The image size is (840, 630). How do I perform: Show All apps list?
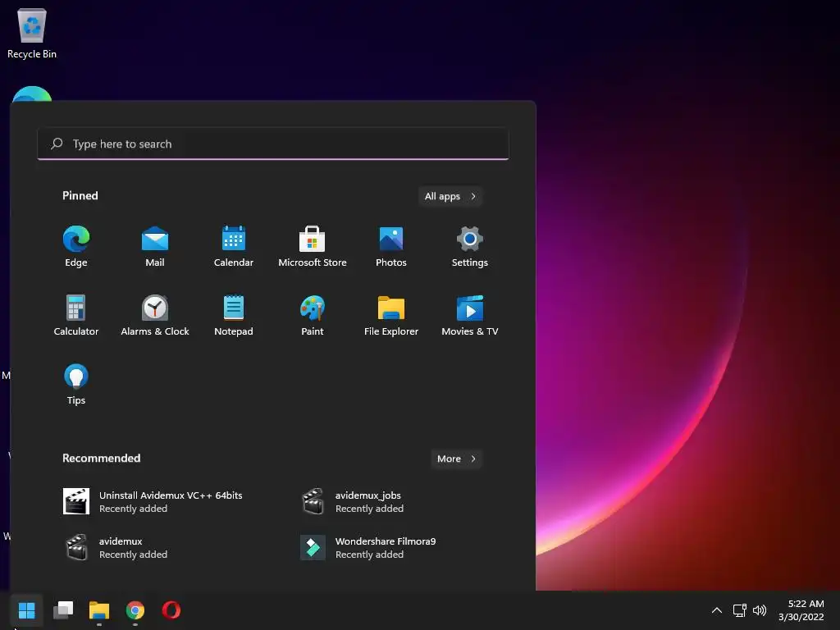click(450, 196)
